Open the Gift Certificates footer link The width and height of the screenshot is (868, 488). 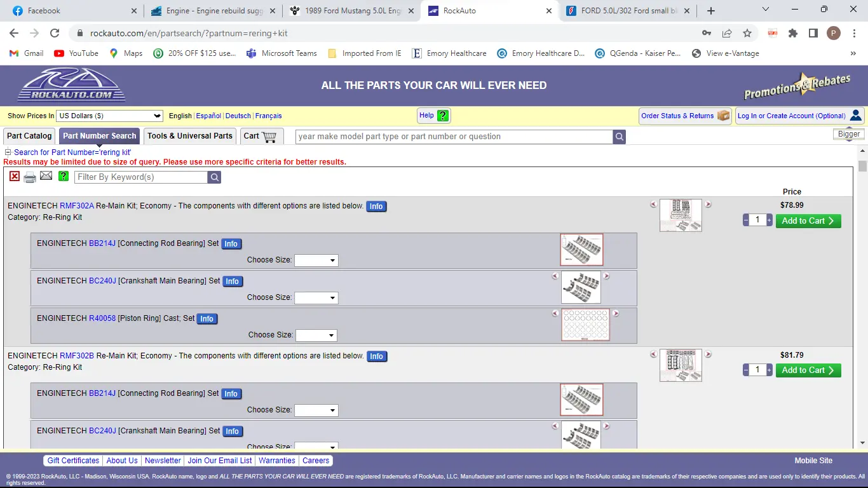point(73,461)
